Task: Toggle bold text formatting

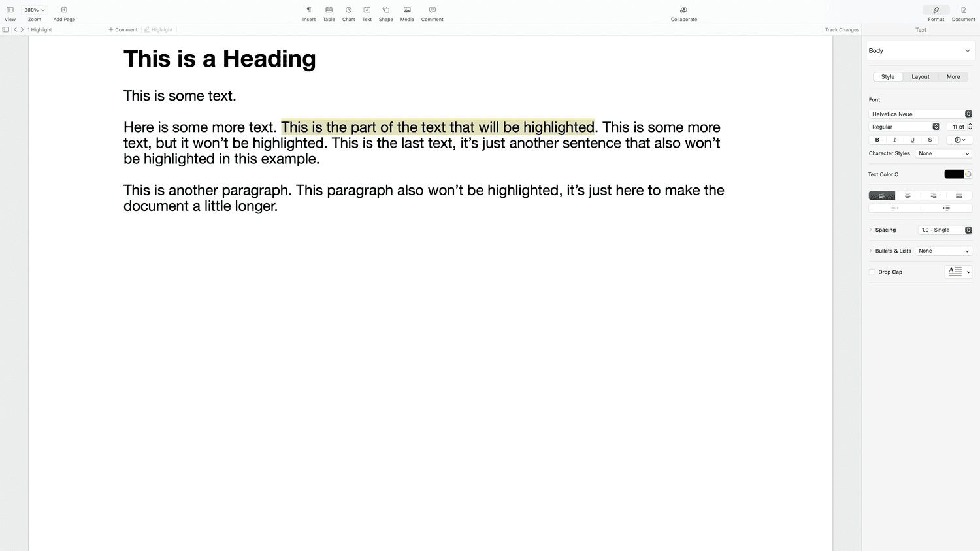Action: pos(877,140)
